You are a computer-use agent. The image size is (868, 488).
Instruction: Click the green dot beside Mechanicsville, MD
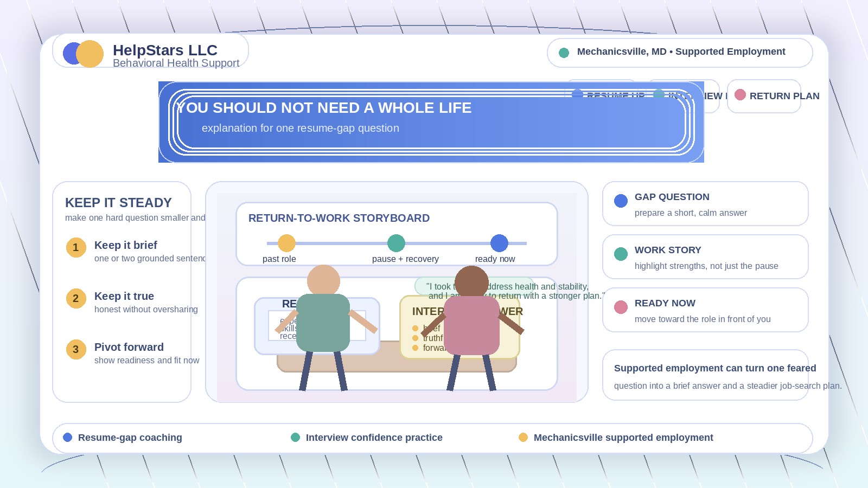click(x=564, y=53)
